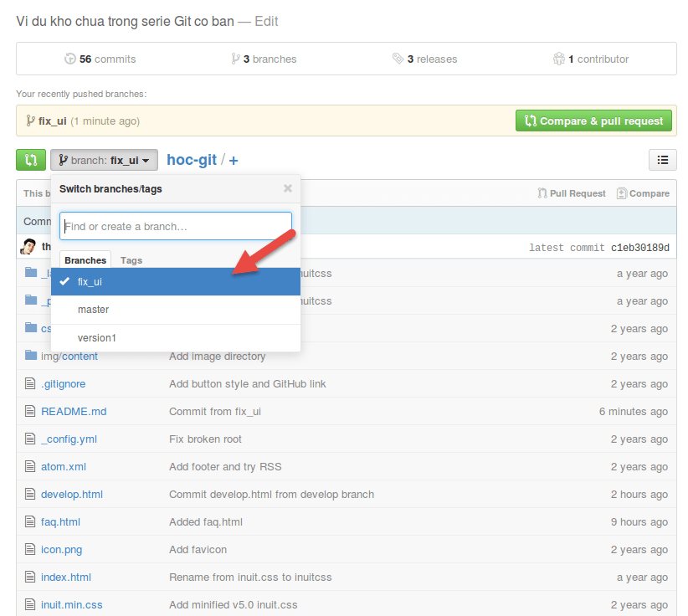Click the _config.yml file icon
Screen dimensions: 688x616
30,439
